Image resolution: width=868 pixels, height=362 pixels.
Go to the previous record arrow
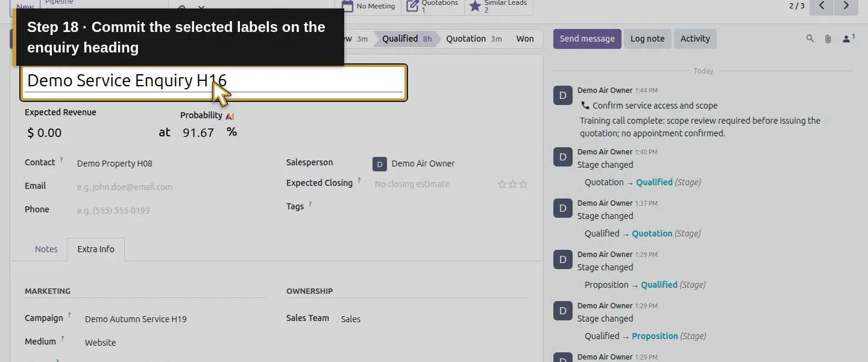[822, 6]
